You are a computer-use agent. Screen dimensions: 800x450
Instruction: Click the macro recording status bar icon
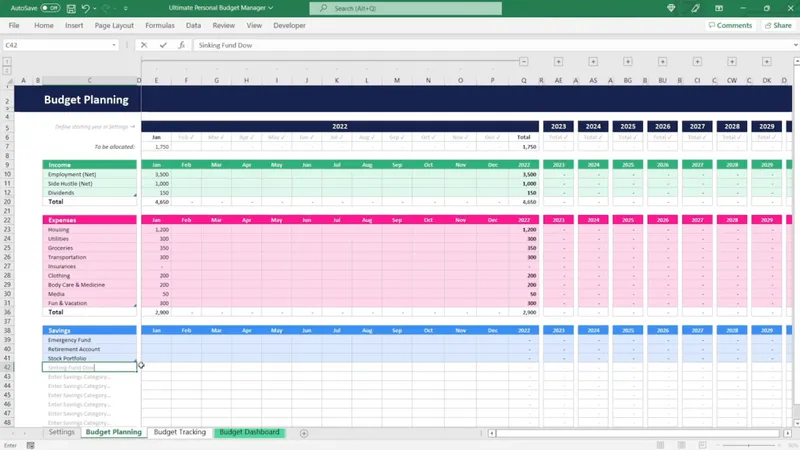[x=31, y=445]
